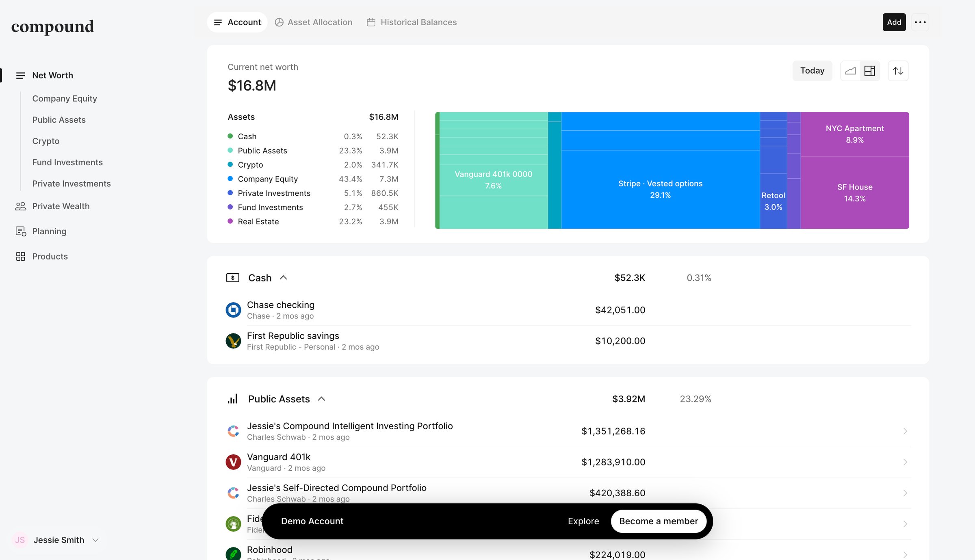975x560 pixels.
Task: Open Public Assets in the sidebar
Action: point(59,120)
